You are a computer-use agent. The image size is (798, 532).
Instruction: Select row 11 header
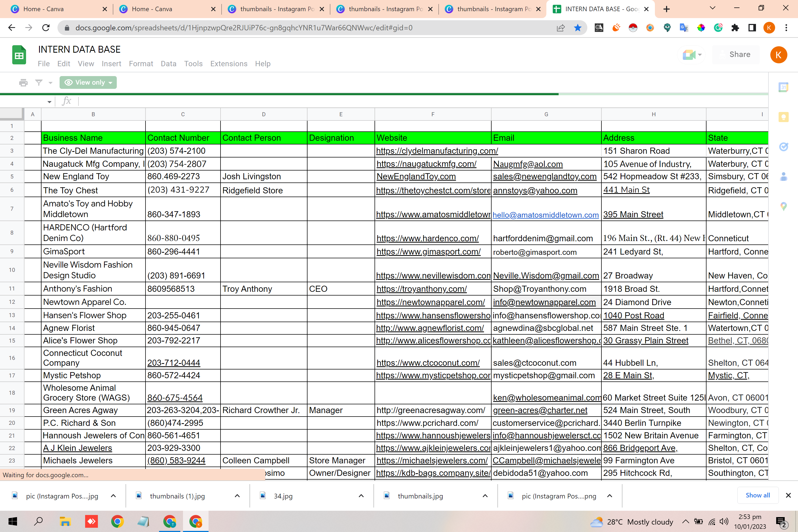12,289
